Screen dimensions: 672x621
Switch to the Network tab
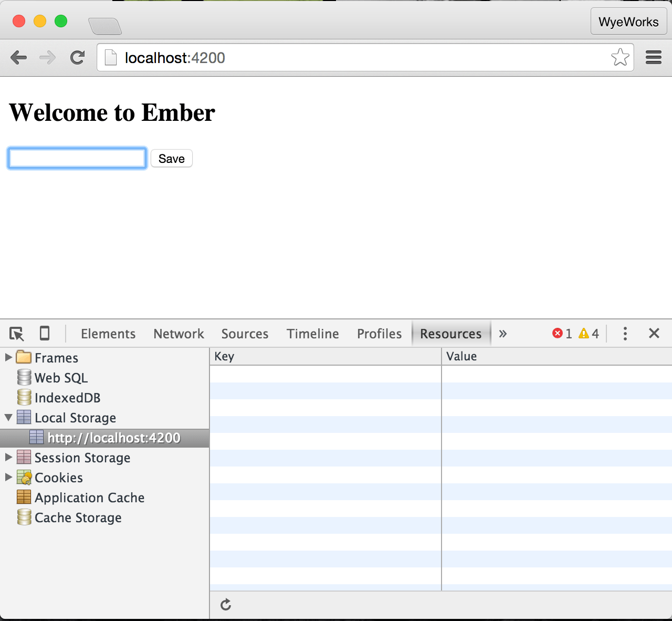(x=178, y=334)
